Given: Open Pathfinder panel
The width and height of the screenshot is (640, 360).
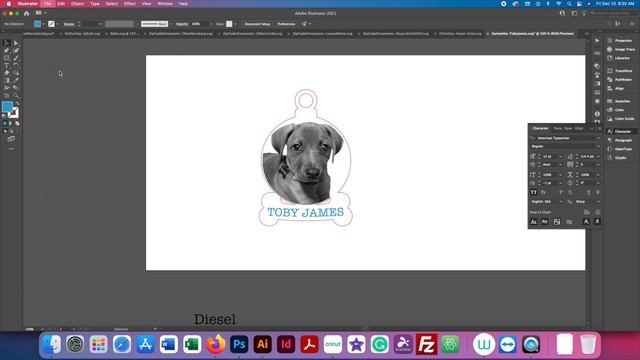Looking at the screenshot, I should tap(620, 80).
